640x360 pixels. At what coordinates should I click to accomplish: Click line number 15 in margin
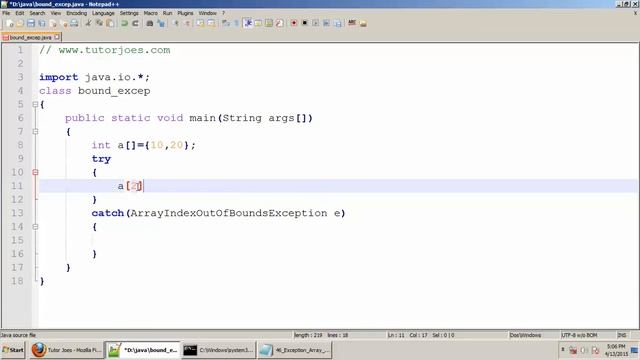coord(17,240)
